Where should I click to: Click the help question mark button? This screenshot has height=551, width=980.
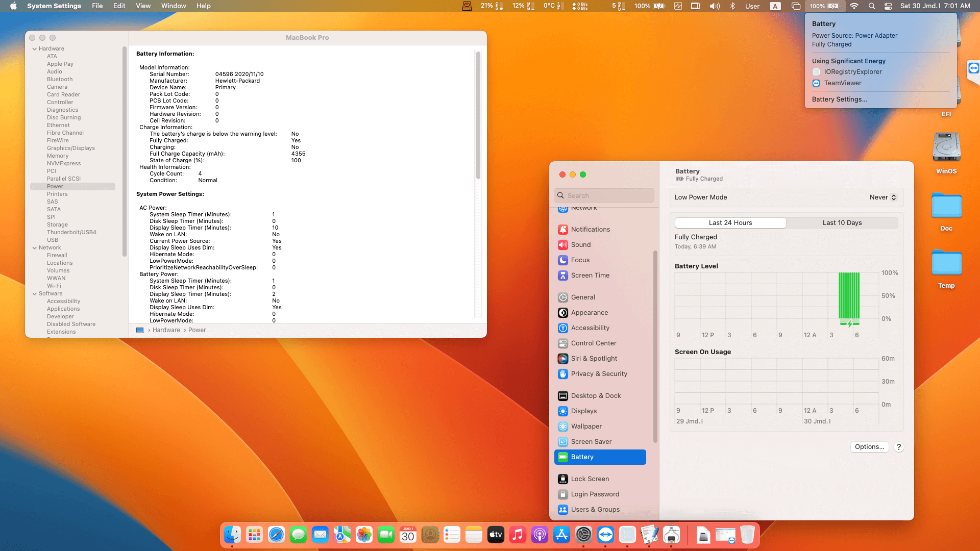[x=899, y=447]
